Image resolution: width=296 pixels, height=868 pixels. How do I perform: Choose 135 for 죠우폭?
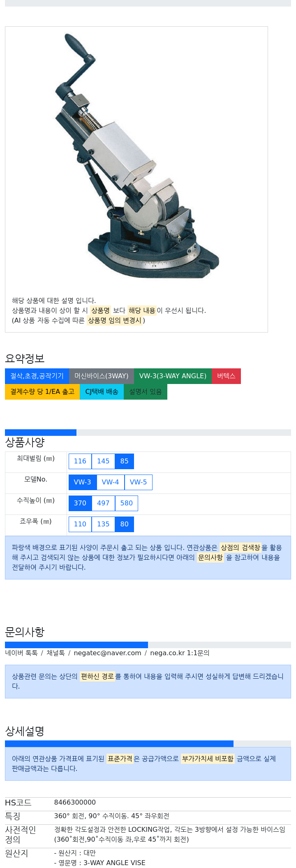click(x=103, y=524)
